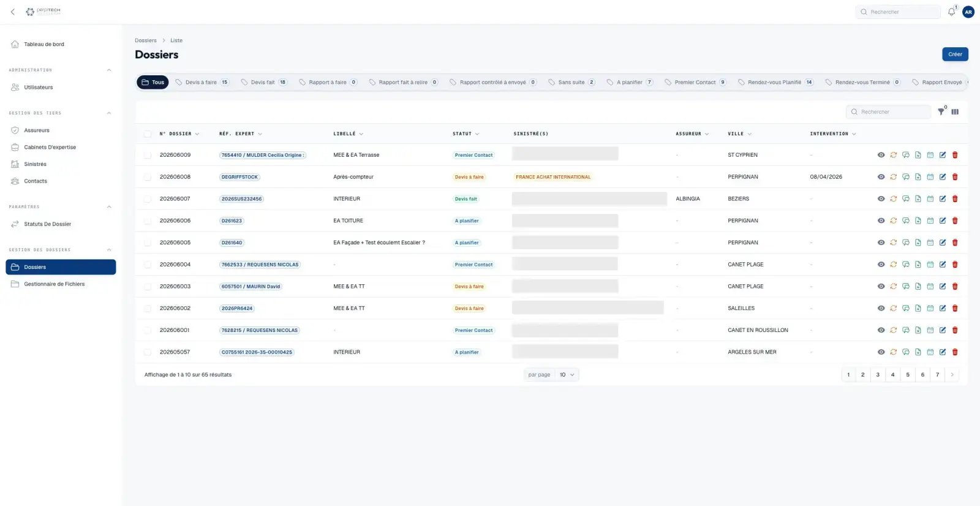980x506 pixels.
Task: Collapse the Administration sidebar section
Action: [x=109, y=70]
